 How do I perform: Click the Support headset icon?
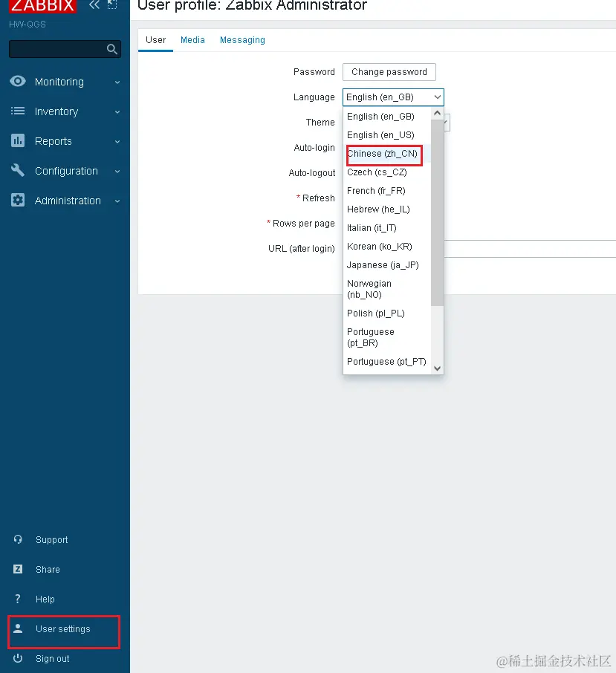pos(18,539)
